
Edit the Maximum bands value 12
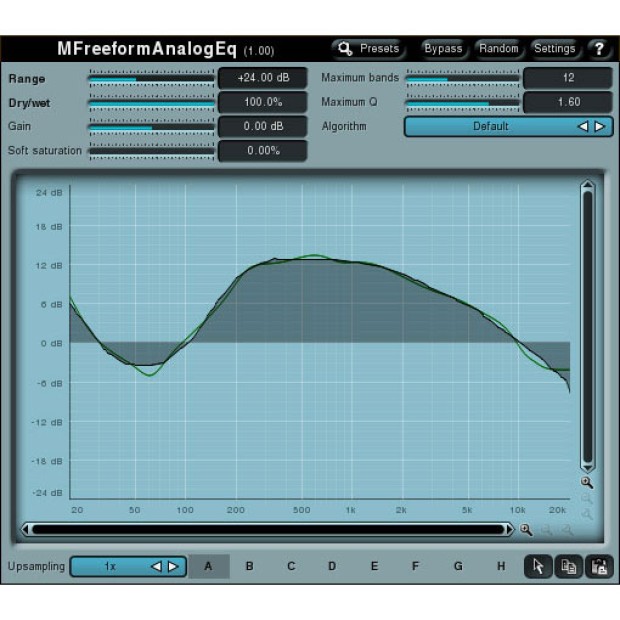568,78
